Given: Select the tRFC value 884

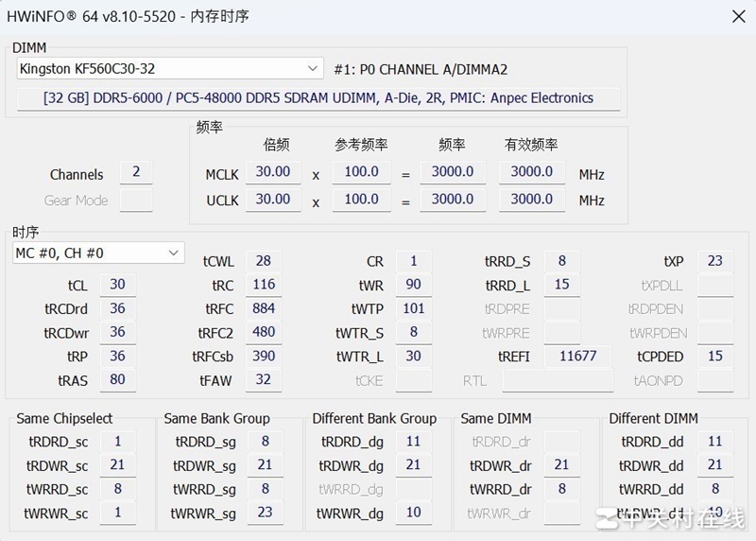Looking at the screenshot, I should (x=264, y=308).
